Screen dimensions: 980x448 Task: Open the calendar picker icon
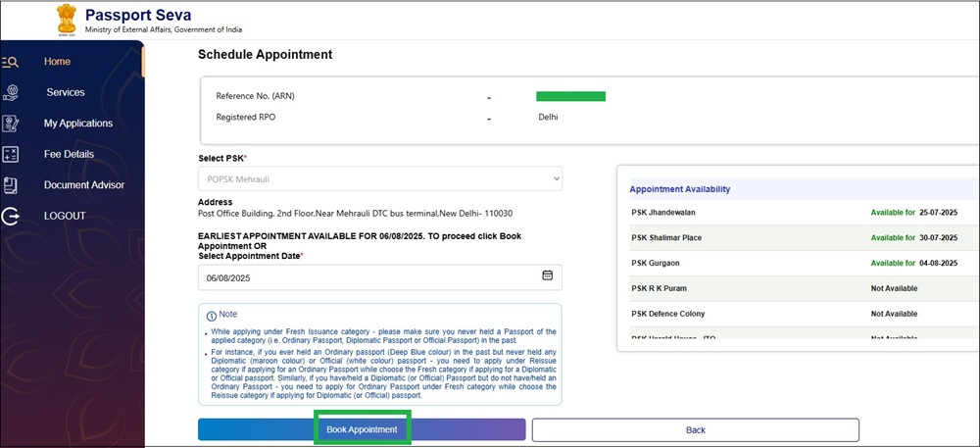(x=548, y=274)
